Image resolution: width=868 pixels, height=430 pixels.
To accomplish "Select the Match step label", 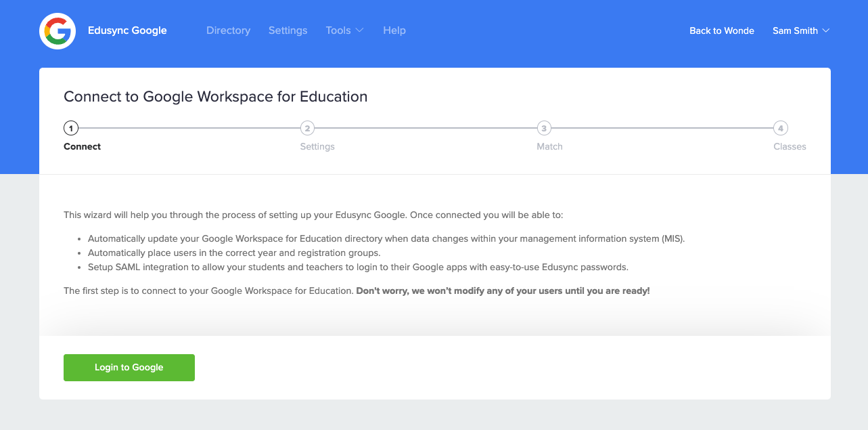I will coord(549,146).
